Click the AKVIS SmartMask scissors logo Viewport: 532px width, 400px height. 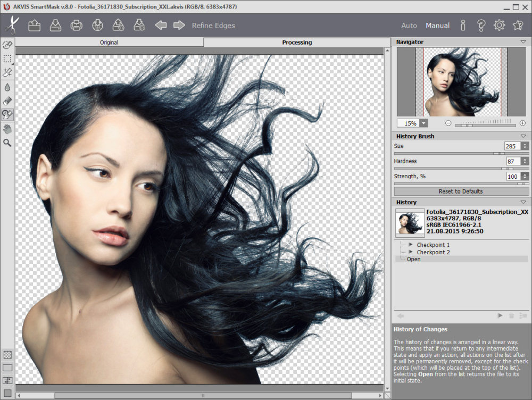(12, 25)
